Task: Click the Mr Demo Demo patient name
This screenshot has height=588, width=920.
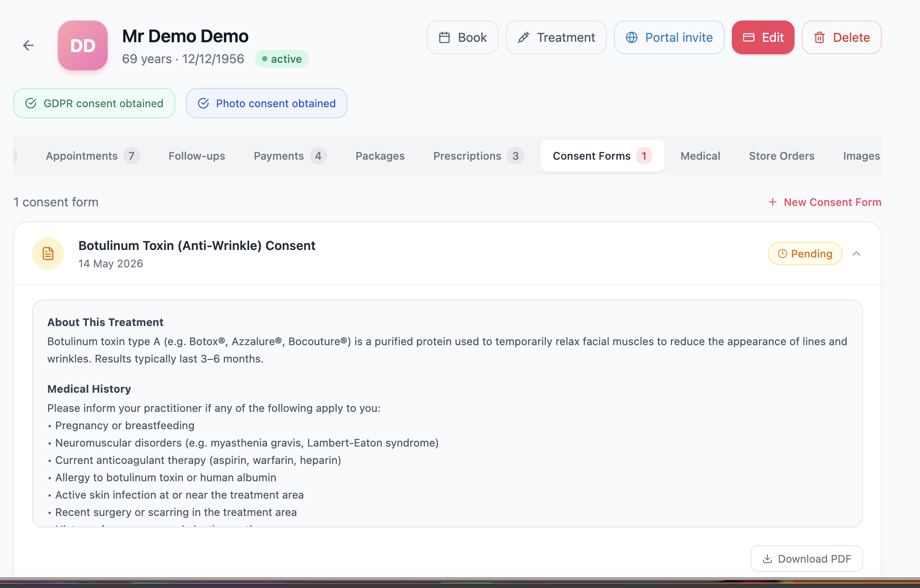Action: click(x=185, y=36)
